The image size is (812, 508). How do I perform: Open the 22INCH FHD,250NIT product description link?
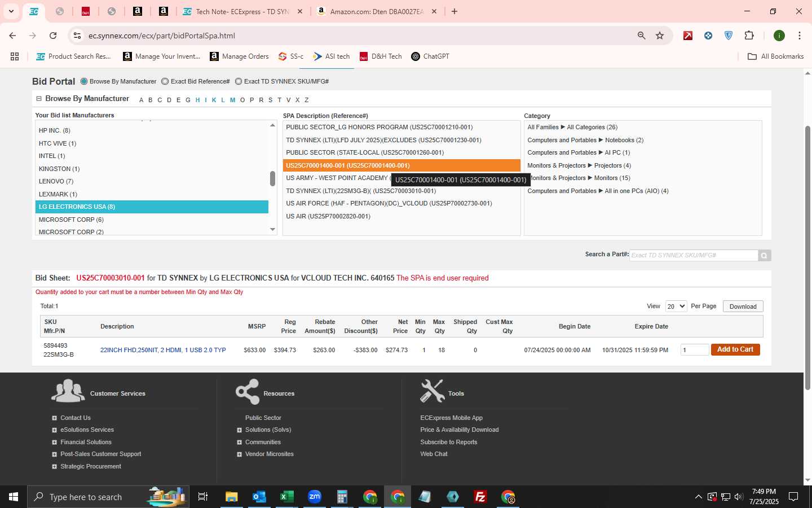pos(163,350)
